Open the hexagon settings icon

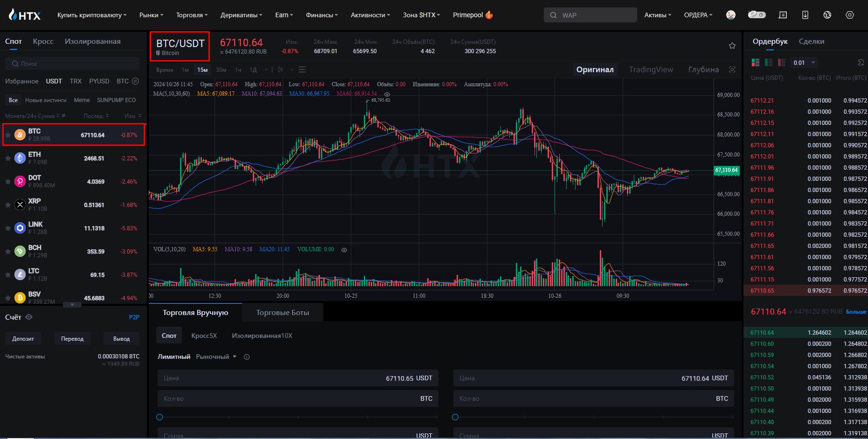pos(850,15)
